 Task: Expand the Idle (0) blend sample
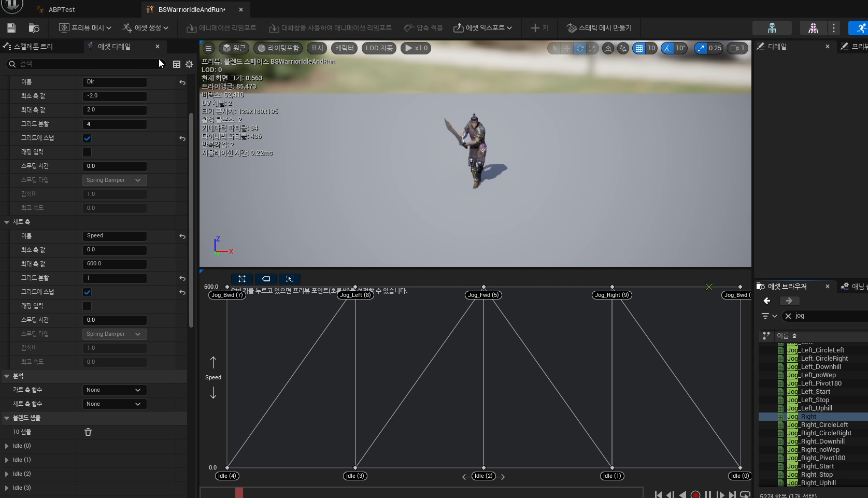click(x=7, y=446)
